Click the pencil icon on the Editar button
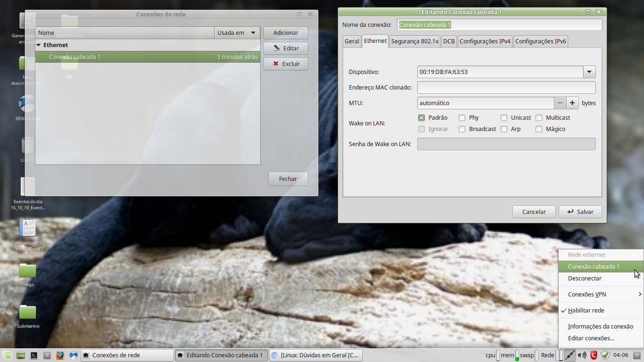 (x=276, y=48)
